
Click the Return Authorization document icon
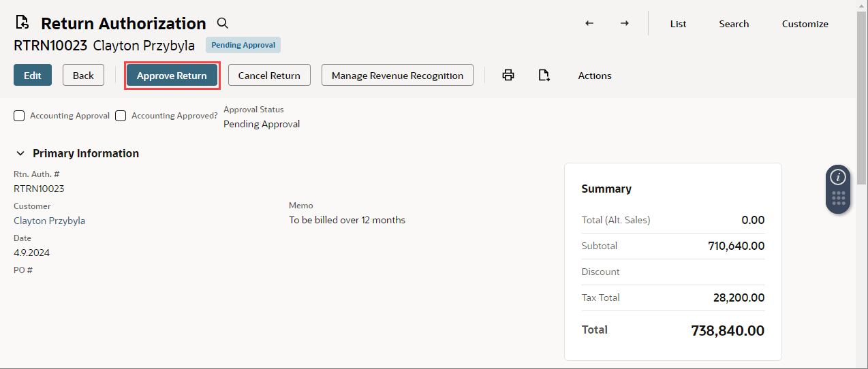[22, 23]
